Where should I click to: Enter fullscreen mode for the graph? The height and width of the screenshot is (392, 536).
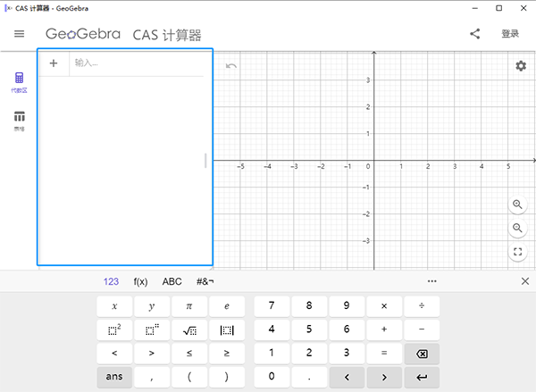click(x=517, y=253)
